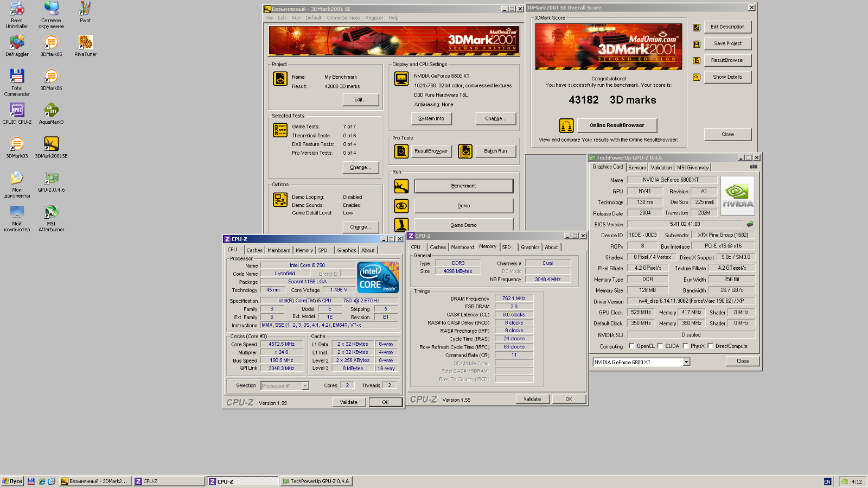
Task: Click the Project icon in 3DMark2001
Action: [x=280, y=79]
